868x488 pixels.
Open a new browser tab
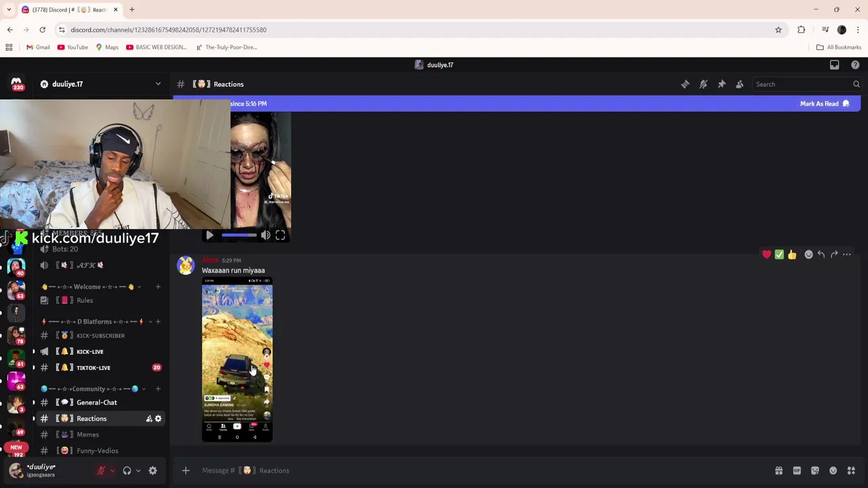[x=132, y=9]
